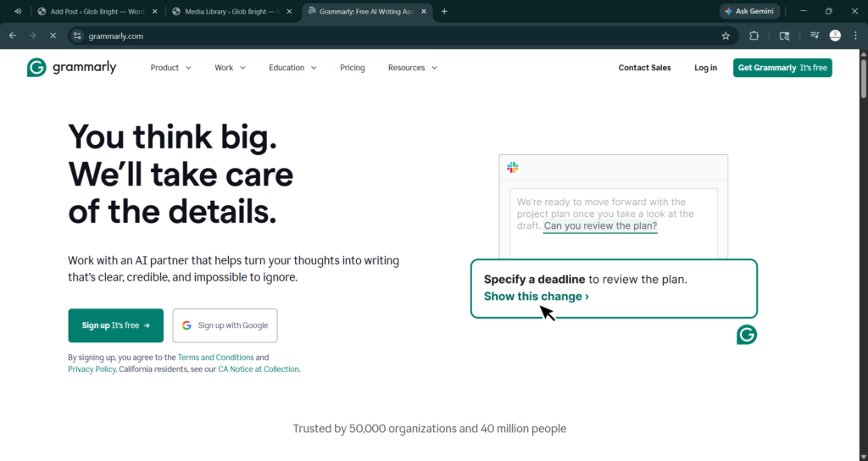Click the address bar showing grammarly.com
This screenshot has width=868, height=461.
(381, 36)
